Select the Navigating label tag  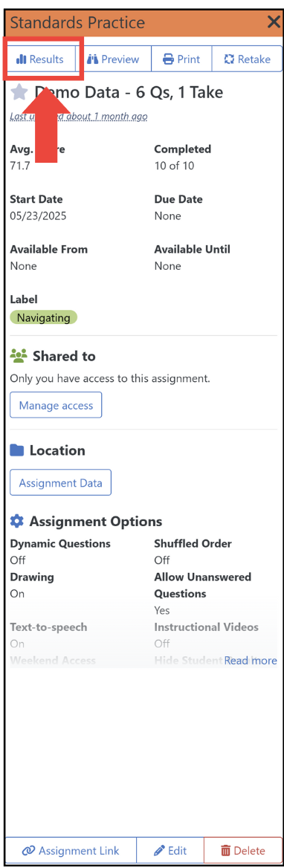(x=44, y=318)
